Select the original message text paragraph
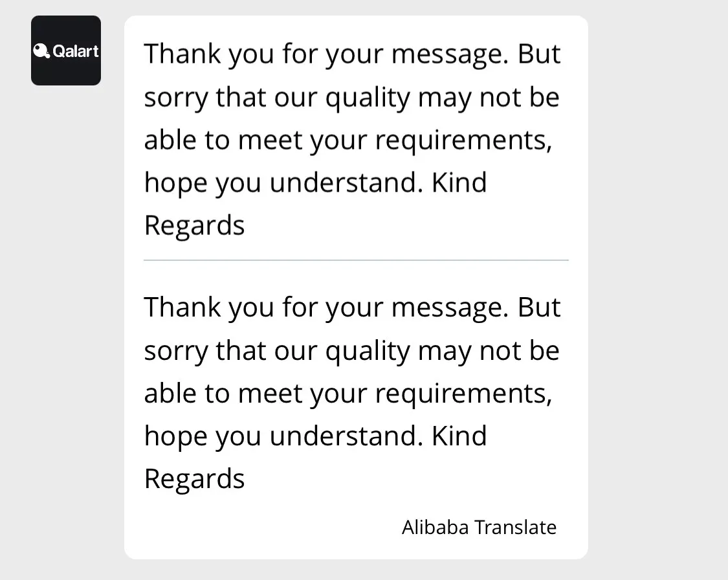The height and width of the screenshot is (580, 728). 351,139
